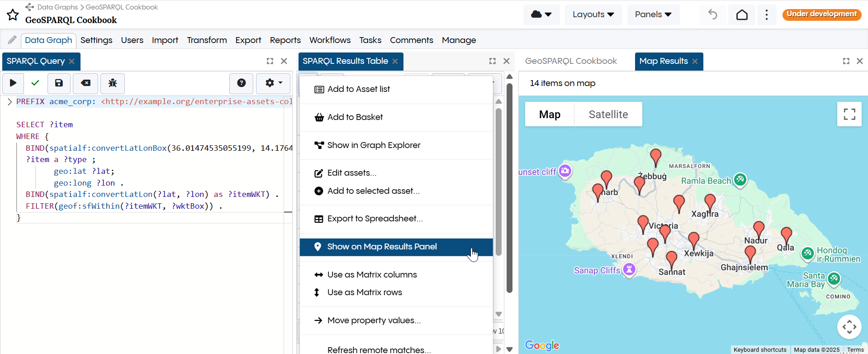Open the Panels dropdown
The height and width of the screenshot is (354, 868).
653,14
